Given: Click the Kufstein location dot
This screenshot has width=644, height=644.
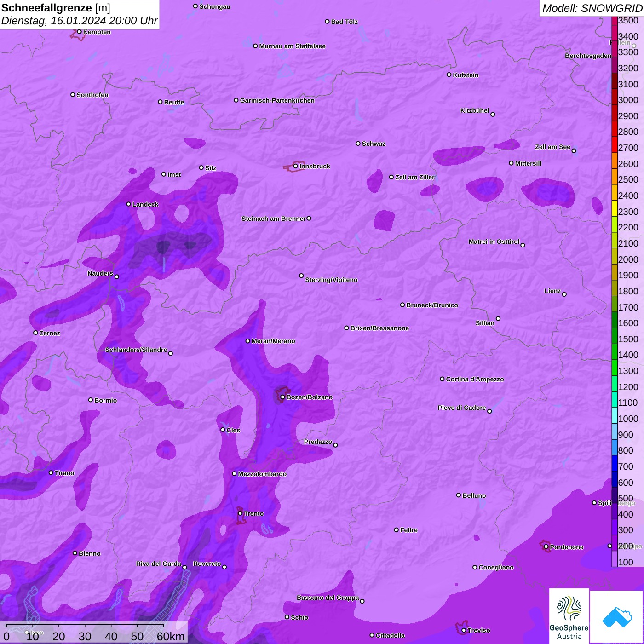Looking at the screenshot, I should click(x=449, y=75).
